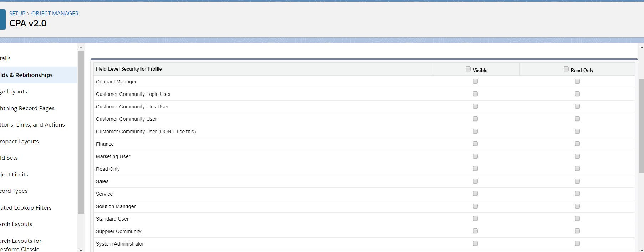Enable Visible for System Administrator

click(x=475, y=244)
